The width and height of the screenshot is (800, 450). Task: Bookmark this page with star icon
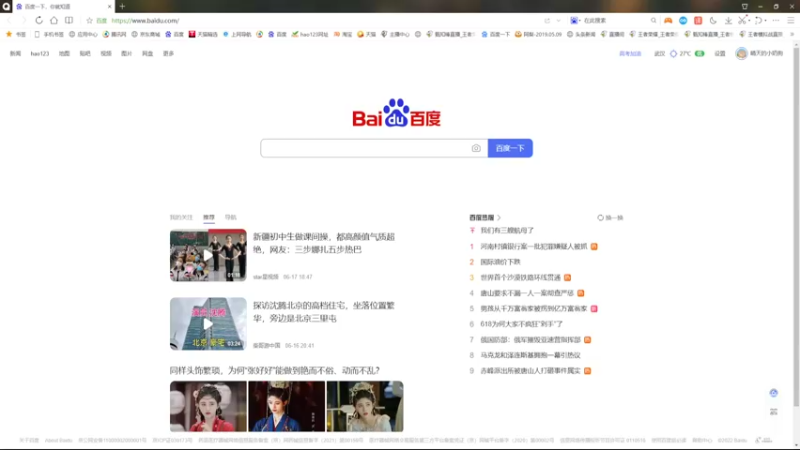click(89, 20)
